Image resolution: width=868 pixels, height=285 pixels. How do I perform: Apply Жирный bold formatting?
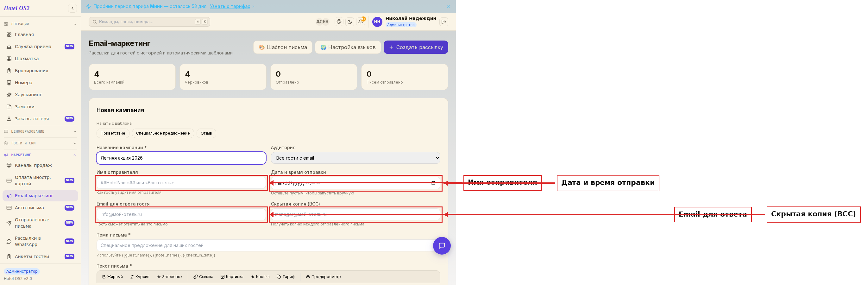(113, 277)
